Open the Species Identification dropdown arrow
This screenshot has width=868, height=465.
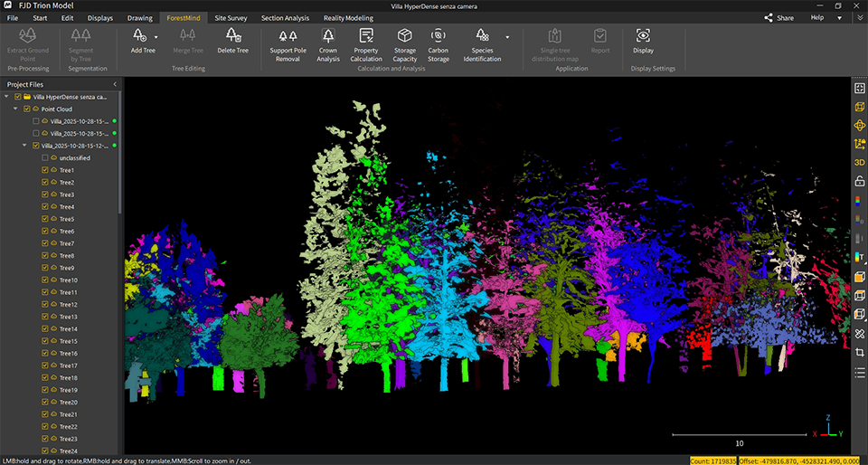(x=507, y=37)
